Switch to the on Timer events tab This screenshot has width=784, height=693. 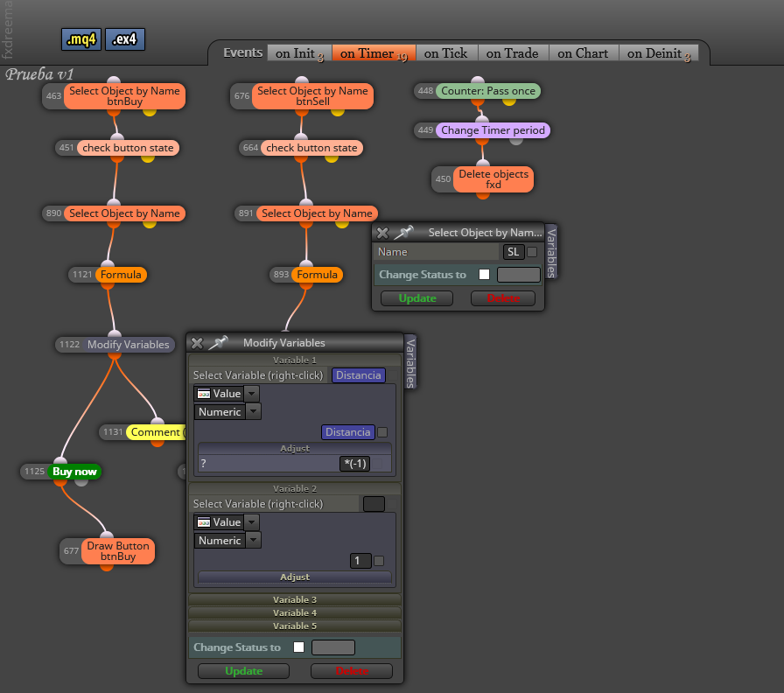(x=374, y=53)
